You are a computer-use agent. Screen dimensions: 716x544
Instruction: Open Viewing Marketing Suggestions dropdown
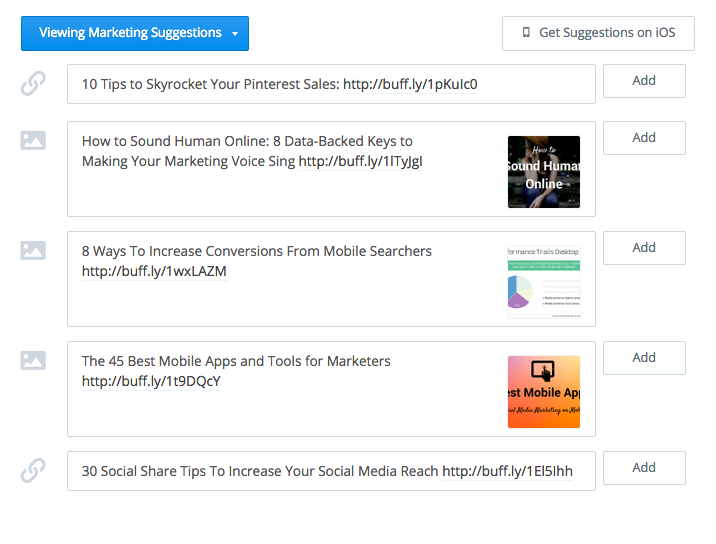(x=135, y=33)
